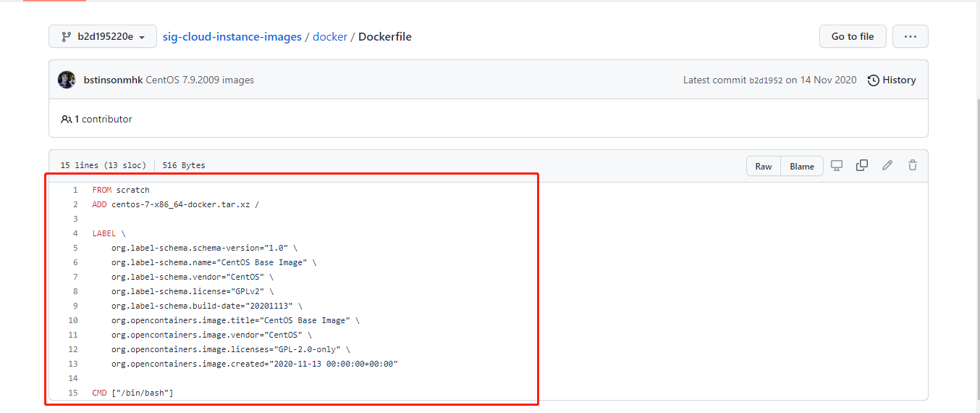980x413 pixels.
Task: View file History
Action: [x=892, y=80]
